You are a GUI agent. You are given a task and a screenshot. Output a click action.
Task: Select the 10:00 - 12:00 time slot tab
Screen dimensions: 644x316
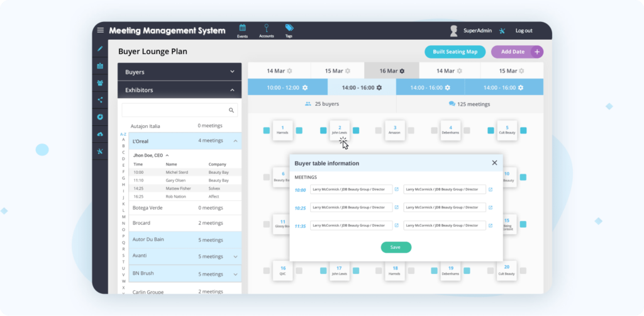coord(287,87)
